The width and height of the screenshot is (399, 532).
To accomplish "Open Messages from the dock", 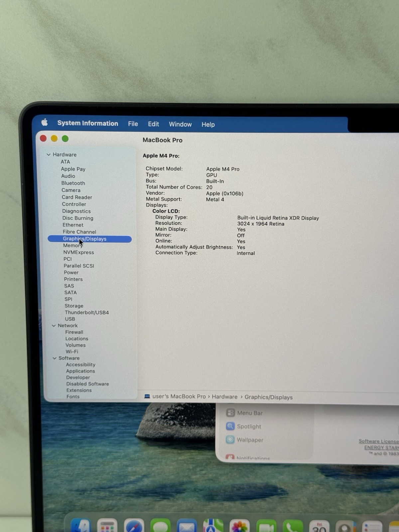I will point(160,525).
